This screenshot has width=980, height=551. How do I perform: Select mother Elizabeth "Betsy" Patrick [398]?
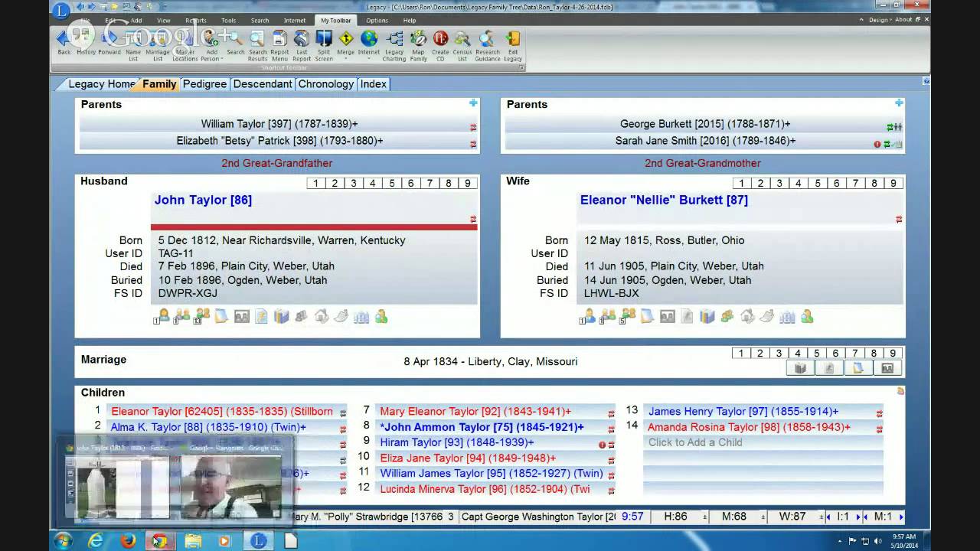click(279, 141)
